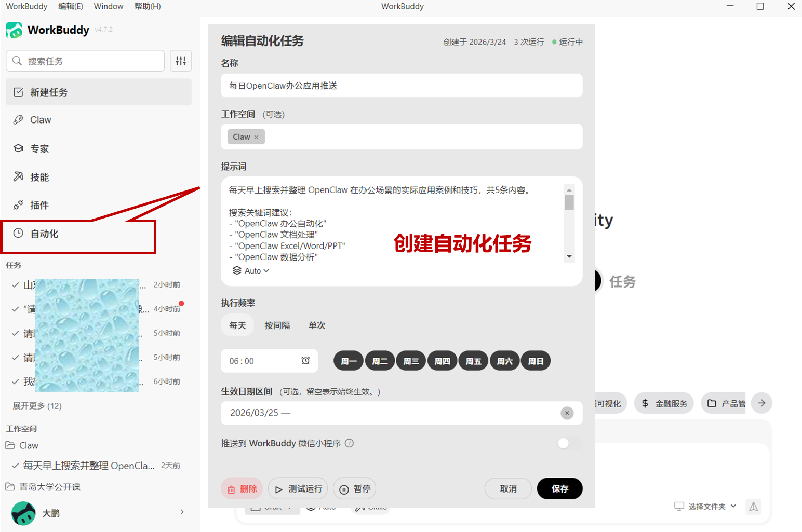Image resolution: width=802 pixels, height=532 pixels.
Task: Click the 大鹏 avatar icon
Action: (x=23, y=513)
